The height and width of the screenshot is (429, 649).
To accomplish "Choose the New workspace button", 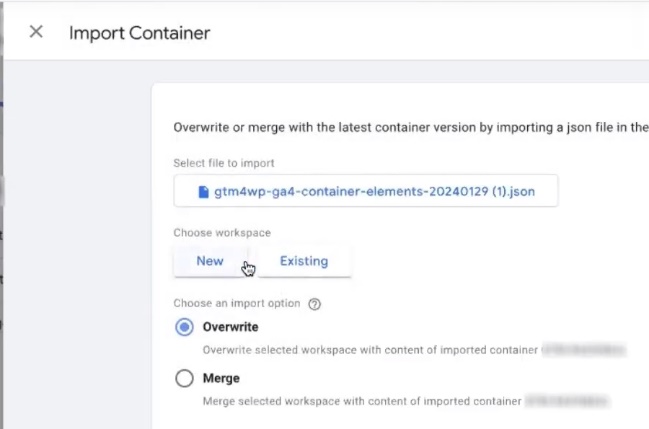I will 210,261.
